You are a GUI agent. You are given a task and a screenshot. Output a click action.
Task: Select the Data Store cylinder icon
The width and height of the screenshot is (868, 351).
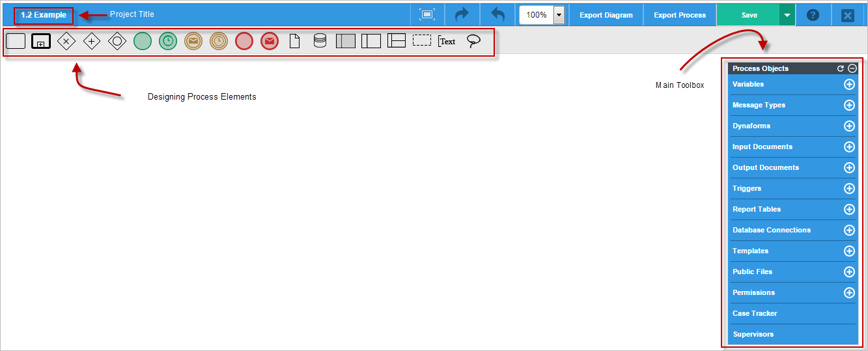pos(320,41)
